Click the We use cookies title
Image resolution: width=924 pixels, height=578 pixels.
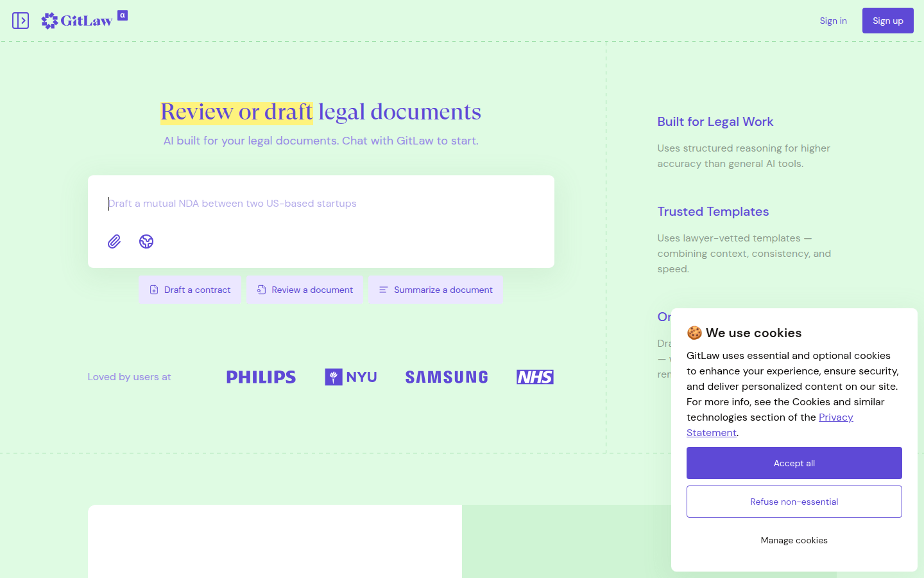pos(753,333)
